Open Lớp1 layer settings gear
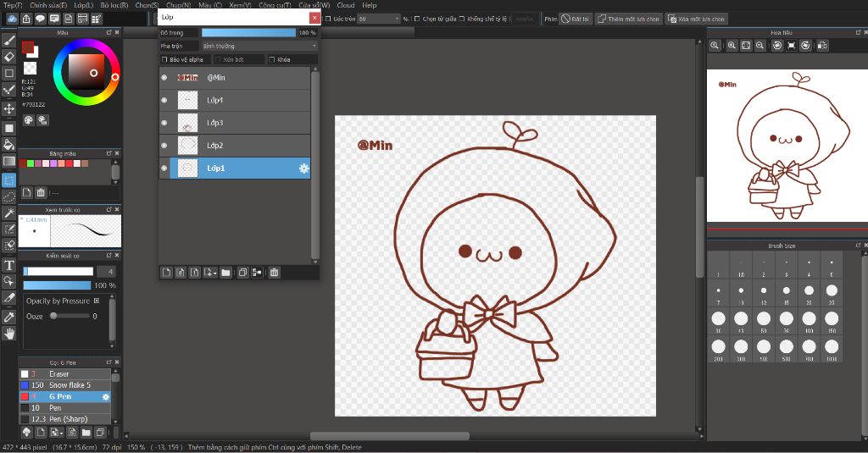 pos(304,168)
